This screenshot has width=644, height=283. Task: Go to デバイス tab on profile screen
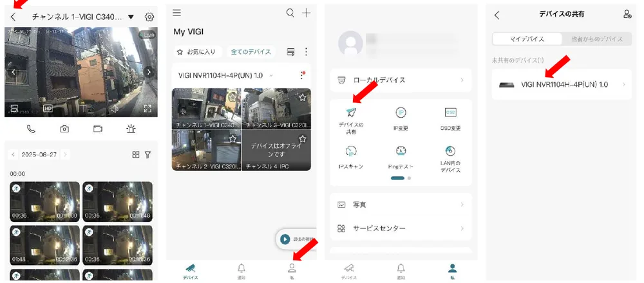click(349, 271)
